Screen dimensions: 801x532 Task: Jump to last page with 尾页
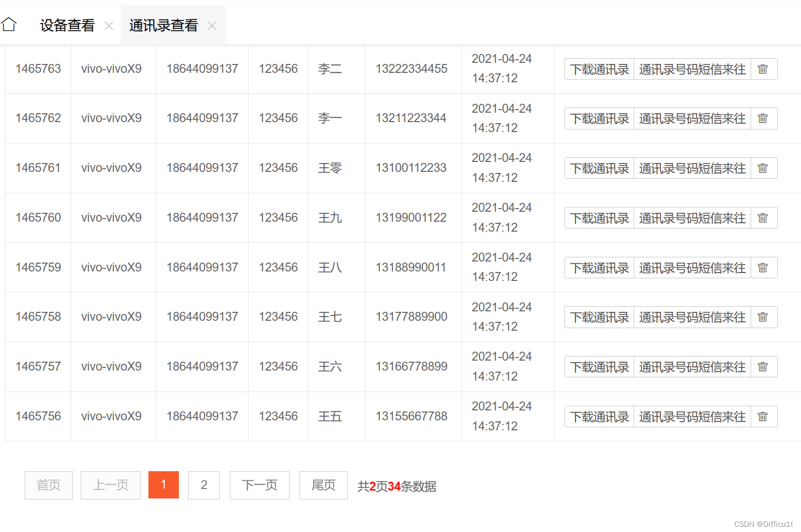click(324, 485)
